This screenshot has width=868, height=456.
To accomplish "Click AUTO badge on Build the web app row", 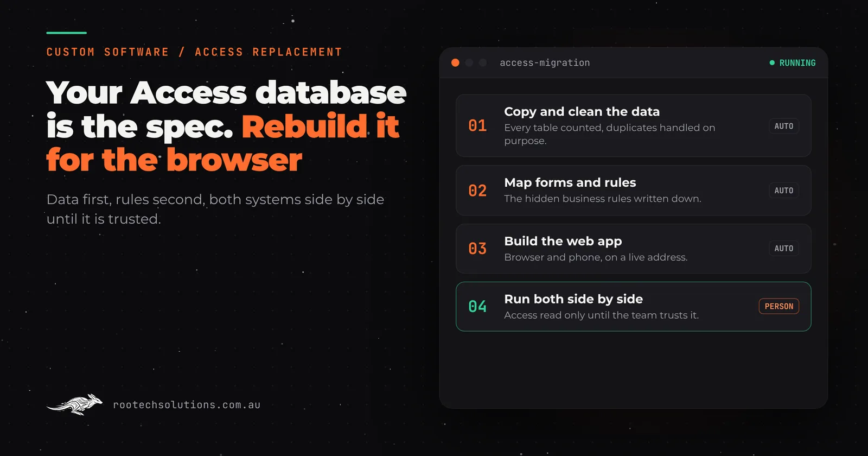I will tap(784, 249).
